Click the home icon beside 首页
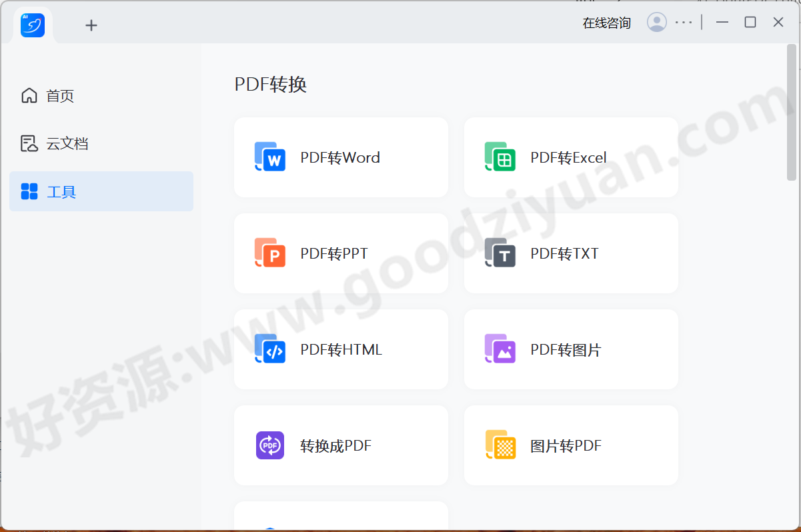This screenshot has height=532, width=801. (29, 95)
